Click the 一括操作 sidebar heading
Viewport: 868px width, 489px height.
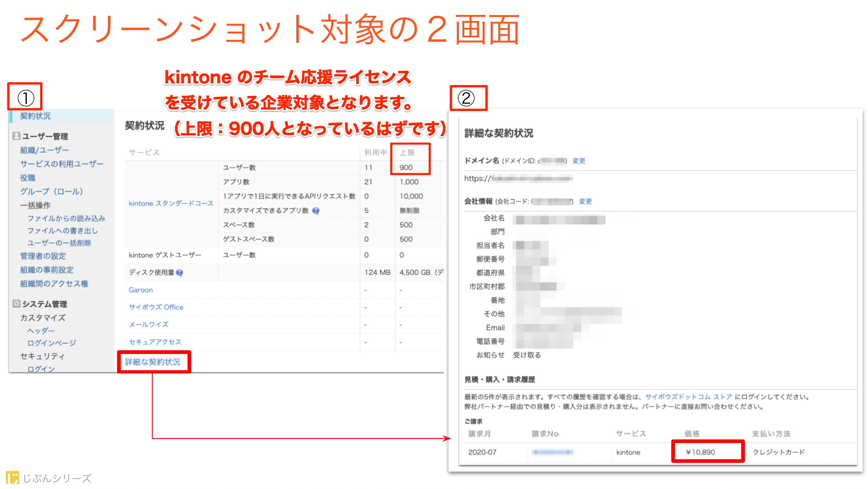point(35,205)
